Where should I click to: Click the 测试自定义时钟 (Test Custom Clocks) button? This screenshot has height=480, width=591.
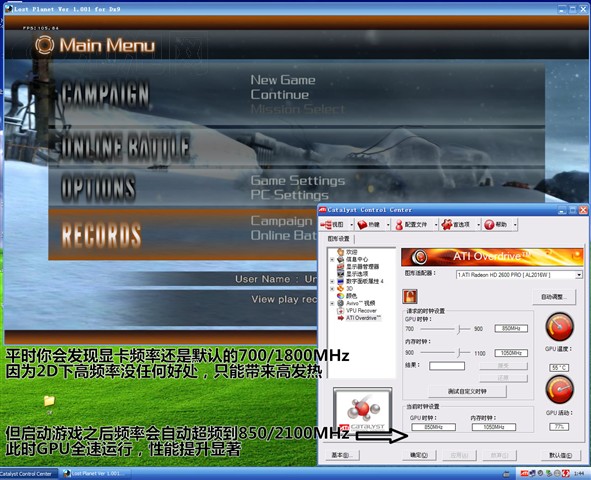click(x=467, y=391)
